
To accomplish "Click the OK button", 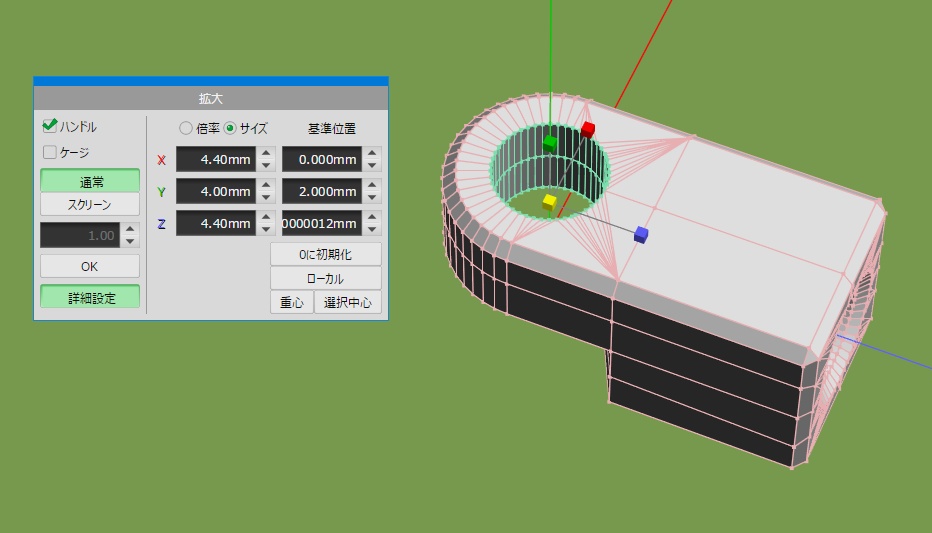I will [90, 266].
